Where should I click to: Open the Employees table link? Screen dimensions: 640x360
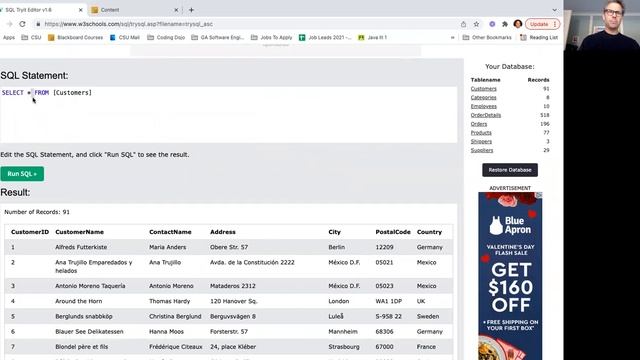click(x=484, y=107)
